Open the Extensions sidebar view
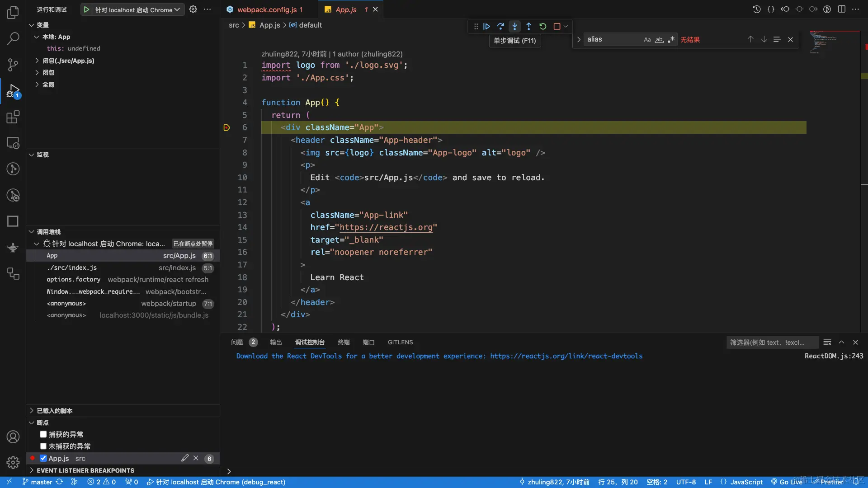The image size is (868, 488). tap(13, 117)
